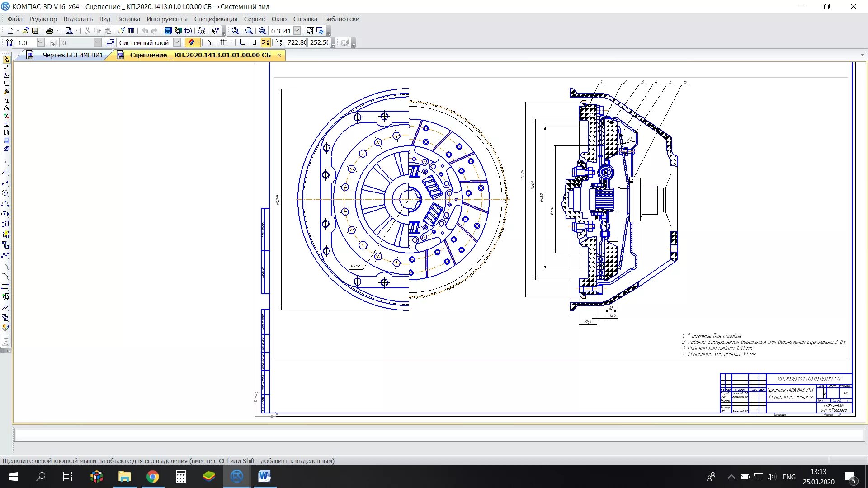
Task: Switch ENG input language indicator
Action: click(789, 477)
